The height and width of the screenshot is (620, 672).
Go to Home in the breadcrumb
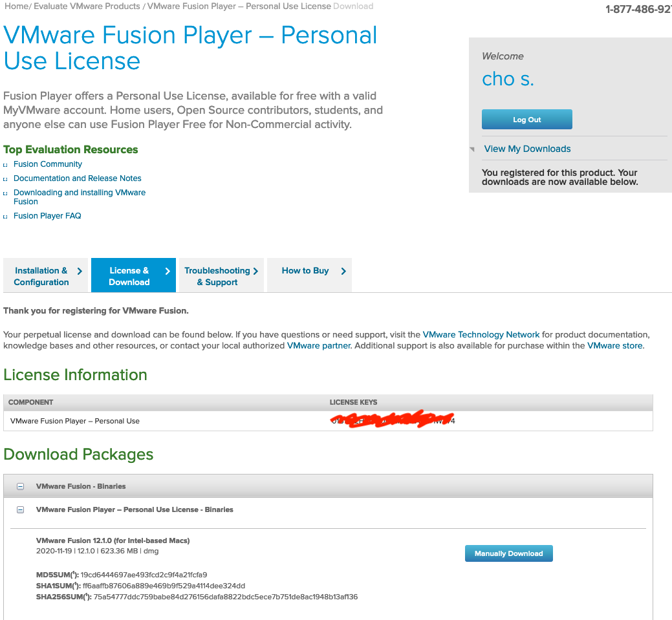point(16,6)
